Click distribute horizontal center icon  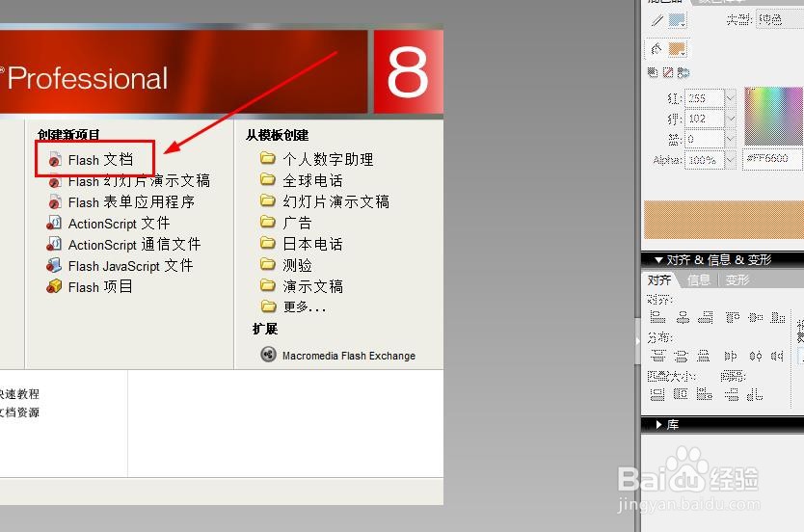pyautogui.click(x=756, y=356)
